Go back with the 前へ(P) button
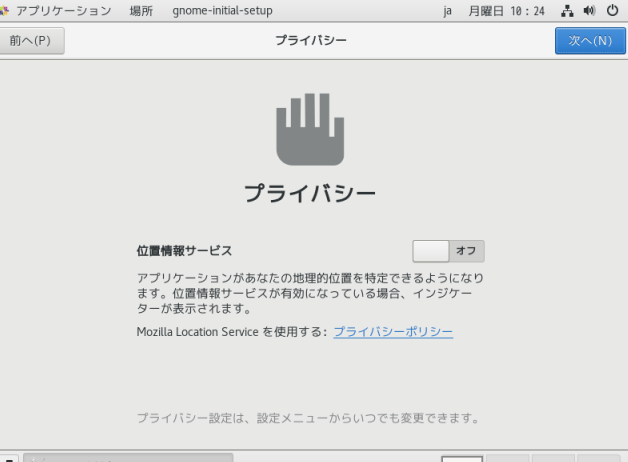 [x=31, y=40]
